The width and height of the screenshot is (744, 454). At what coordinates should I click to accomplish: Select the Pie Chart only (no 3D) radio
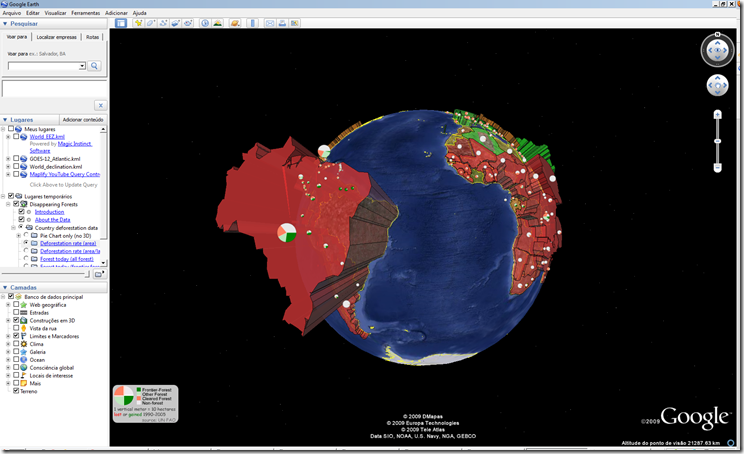26,235
